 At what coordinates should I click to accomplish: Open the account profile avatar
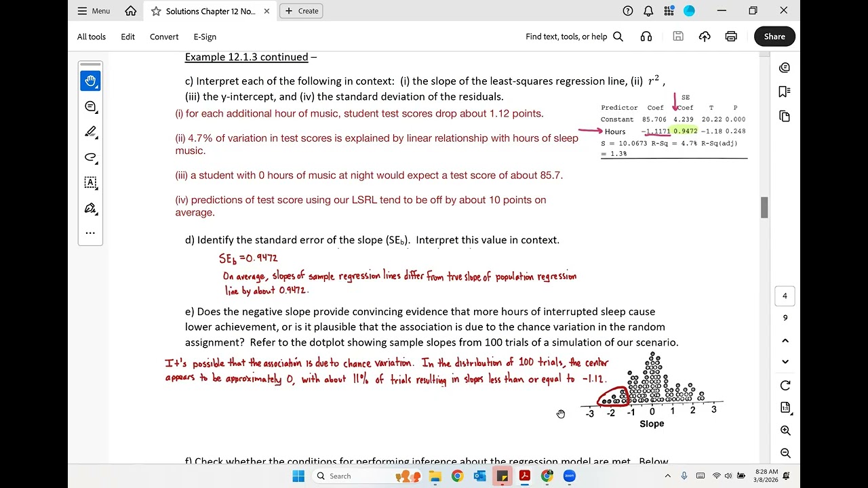click(689, 11)
